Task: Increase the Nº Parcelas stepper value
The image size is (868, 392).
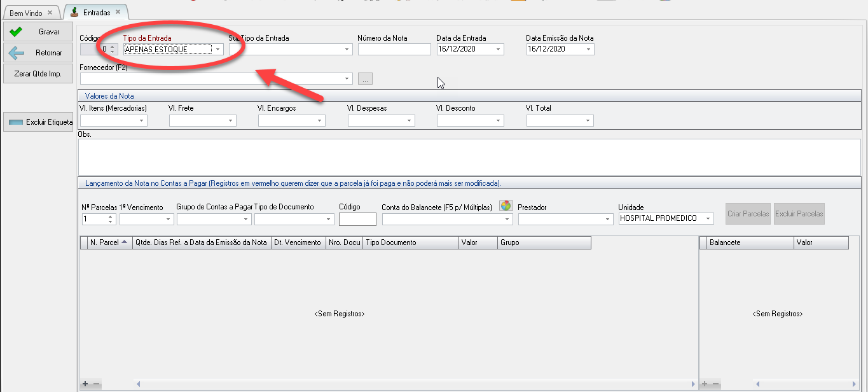Action: click(x=111, y=216)
